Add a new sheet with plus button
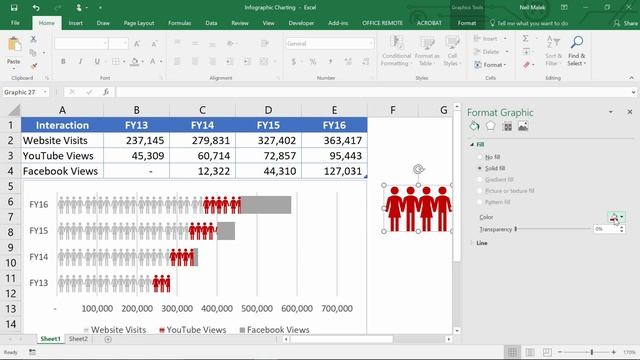The height and width of the screenshot is (360, 640). click(108, 339)
